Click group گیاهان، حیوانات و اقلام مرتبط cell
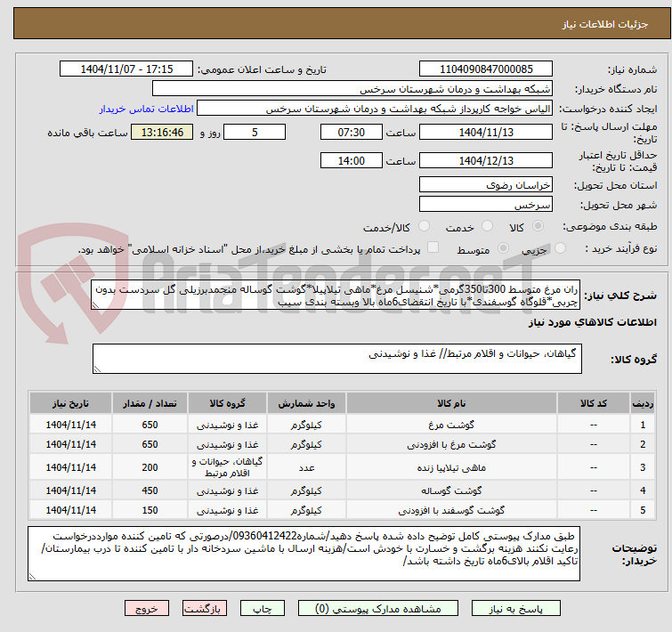This screenshot has height=632, width=672. [227, 467]
